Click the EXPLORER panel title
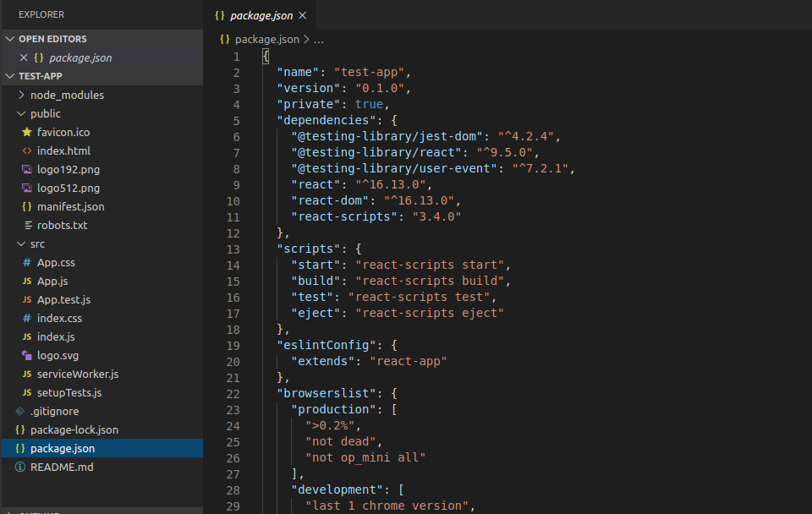 coord(41,14)
